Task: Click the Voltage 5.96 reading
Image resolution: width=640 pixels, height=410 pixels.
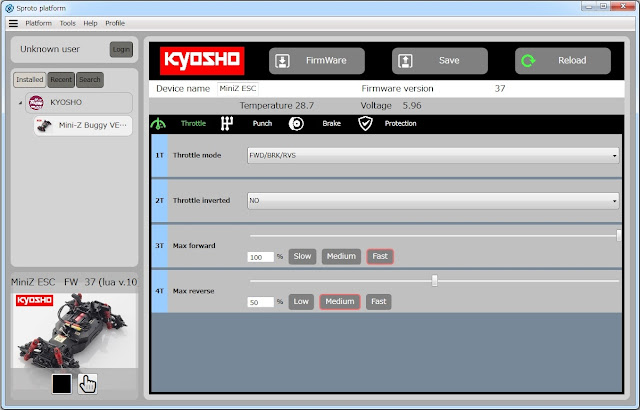Action: click(391, 106)
